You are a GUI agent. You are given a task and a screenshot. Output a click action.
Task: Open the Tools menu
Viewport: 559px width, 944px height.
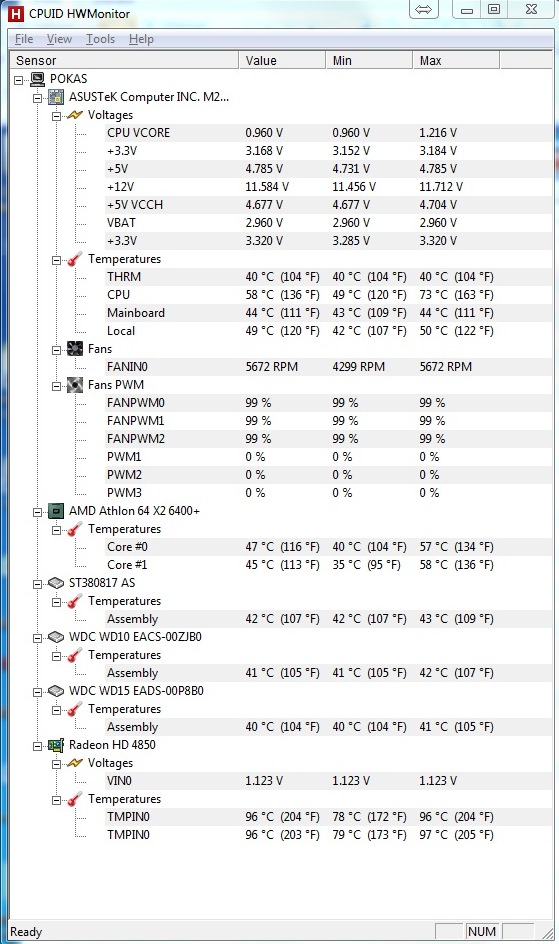(100, 39)
